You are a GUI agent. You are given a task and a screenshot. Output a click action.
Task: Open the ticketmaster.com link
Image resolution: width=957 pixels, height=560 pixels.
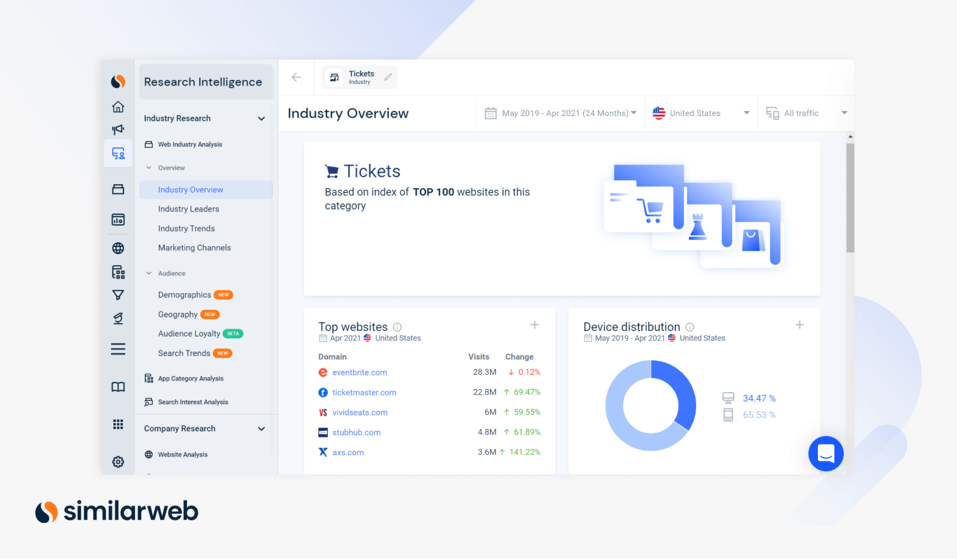coord(364,393)
